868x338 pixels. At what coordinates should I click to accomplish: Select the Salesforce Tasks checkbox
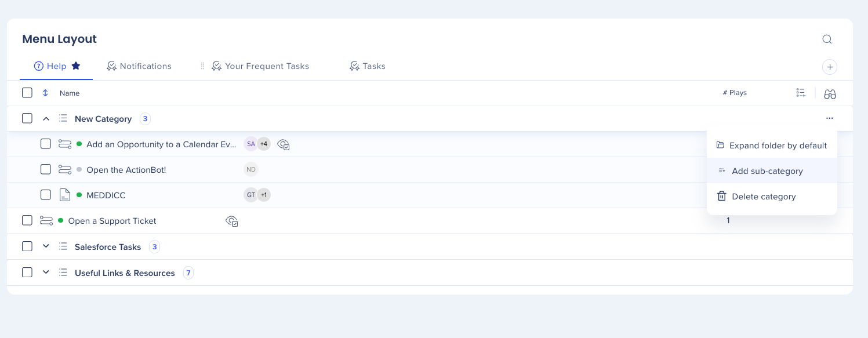[27, 246]
